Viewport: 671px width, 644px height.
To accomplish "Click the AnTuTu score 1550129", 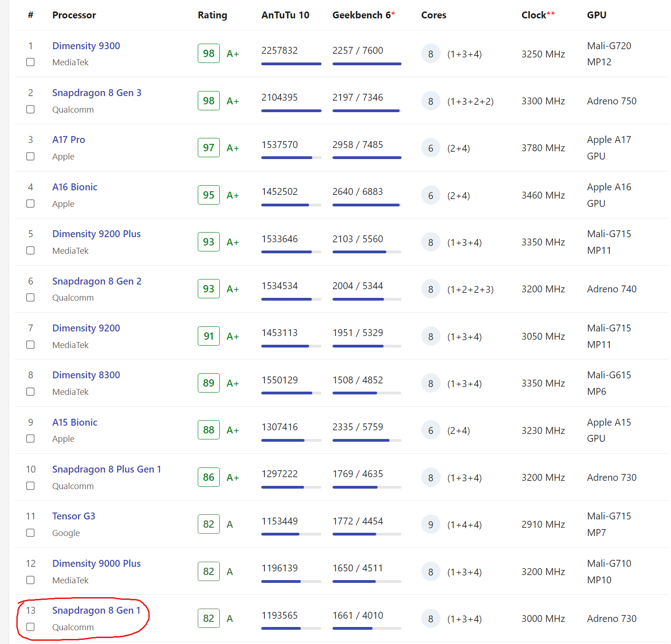I will pyautogui.click(x=280, y=380).
